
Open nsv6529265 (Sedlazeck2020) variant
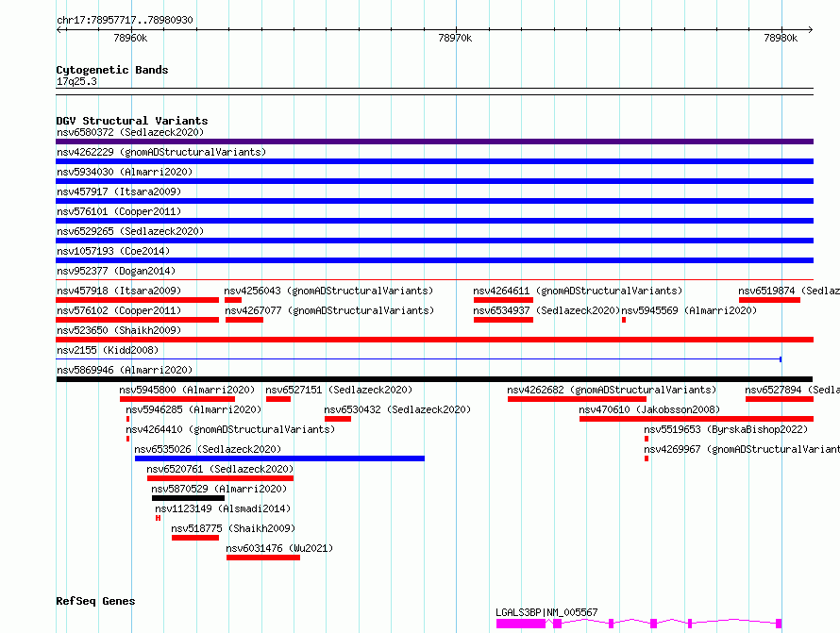click(x=130, y=231)
